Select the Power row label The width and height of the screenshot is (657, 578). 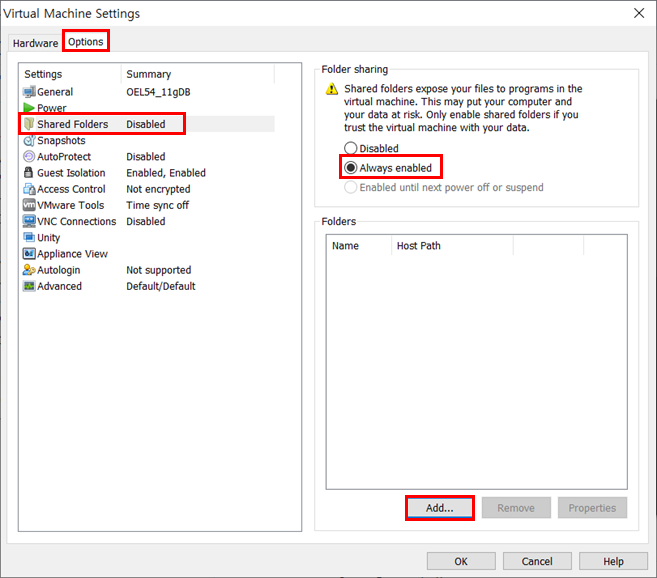click(x=52, y=108)
